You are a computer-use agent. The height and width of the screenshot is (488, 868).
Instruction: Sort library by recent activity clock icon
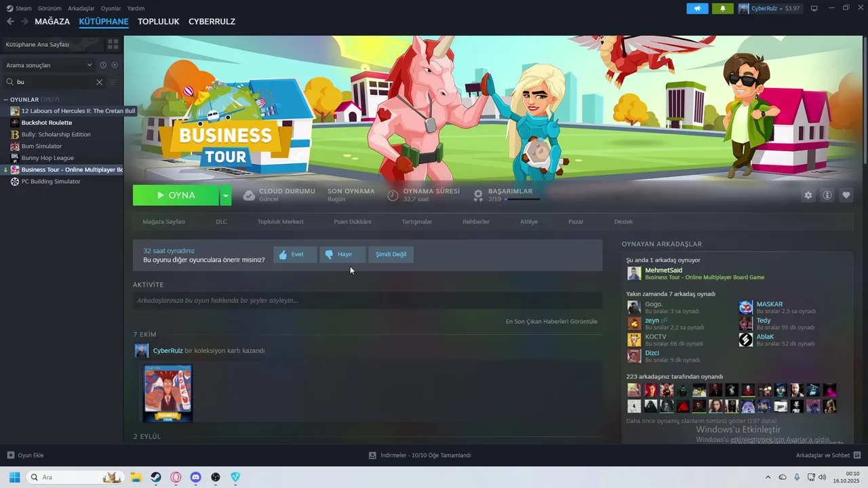point(103,65)
